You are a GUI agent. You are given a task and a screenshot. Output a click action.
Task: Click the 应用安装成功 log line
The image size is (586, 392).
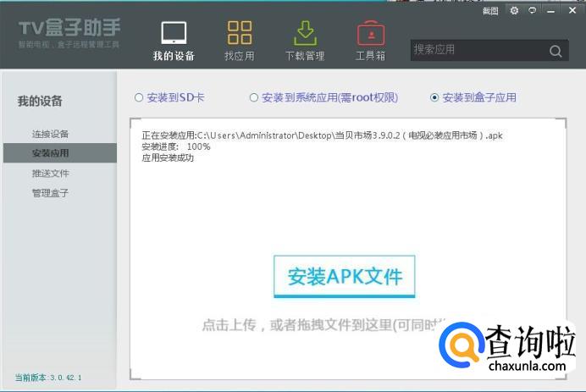pyautogui.click(x=168, y=158)
